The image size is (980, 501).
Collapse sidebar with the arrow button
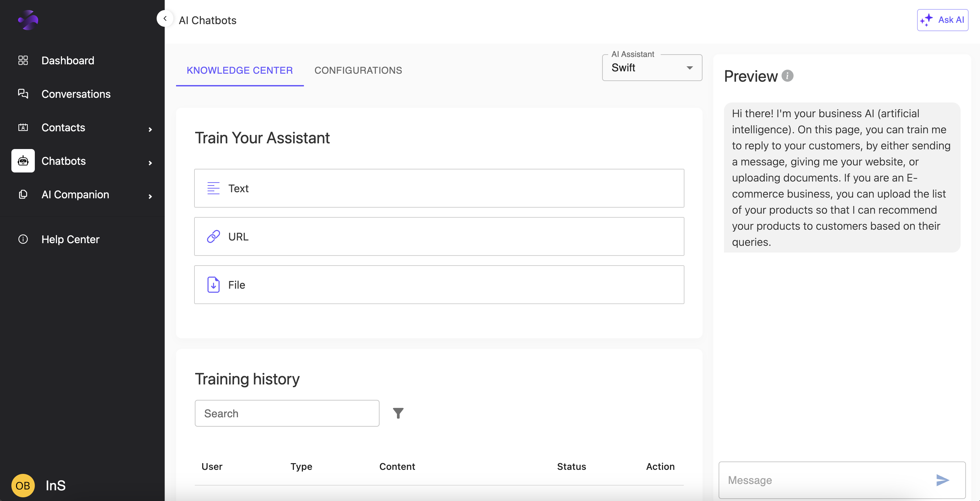click(x=165, y=18)
